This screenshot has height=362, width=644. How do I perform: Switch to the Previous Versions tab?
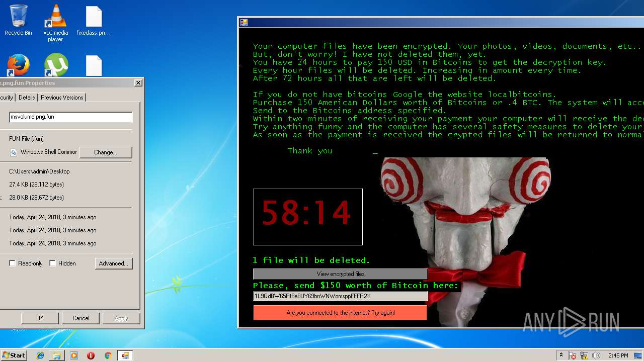coord(62,98)
